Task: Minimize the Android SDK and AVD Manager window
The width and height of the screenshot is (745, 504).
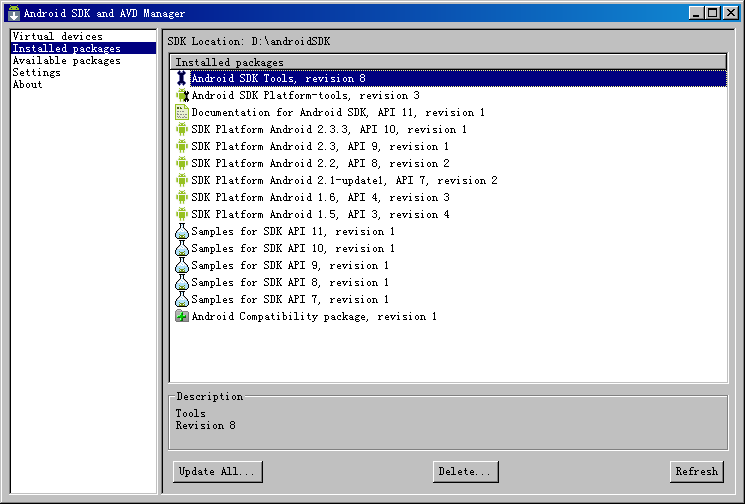Action: click(x=697, y=13)
